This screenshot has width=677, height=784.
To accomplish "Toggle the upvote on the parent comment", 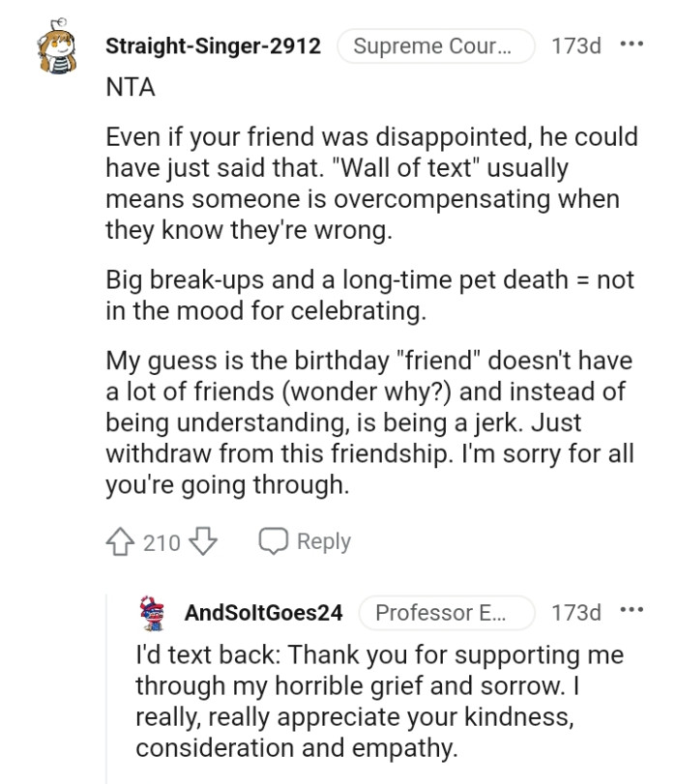I will 122,541.
